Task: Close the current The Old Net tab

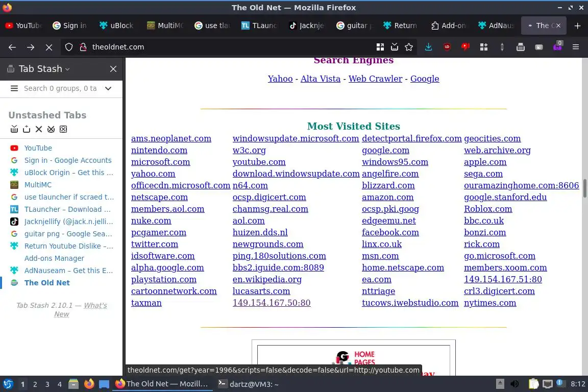Action: [558, 26]
